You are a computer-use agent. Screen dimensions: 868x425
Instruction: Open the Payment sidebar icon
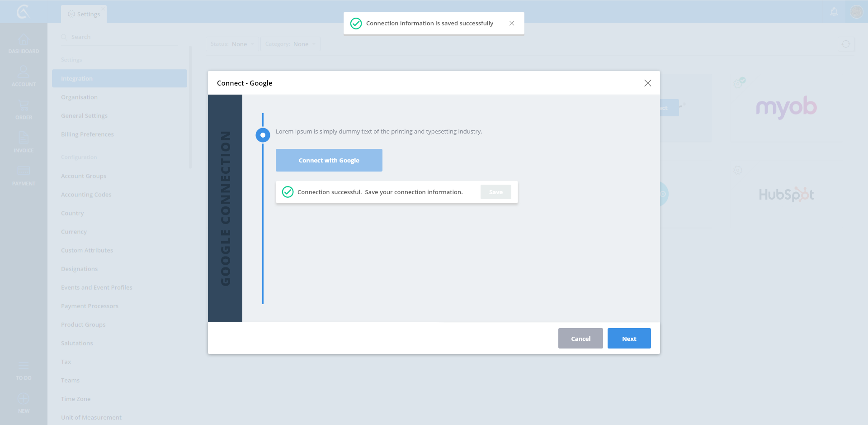click(x=24, y=175)
